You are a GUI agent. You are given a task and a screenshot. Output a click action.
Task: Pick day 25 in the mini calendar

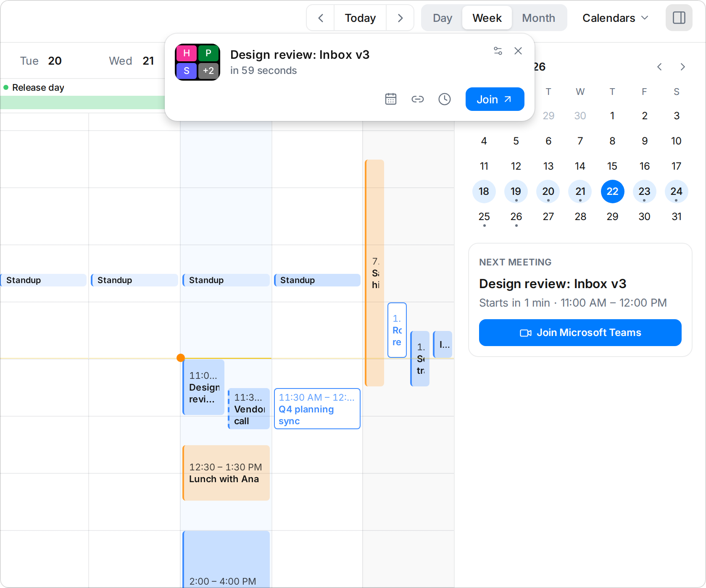(484, 217)
